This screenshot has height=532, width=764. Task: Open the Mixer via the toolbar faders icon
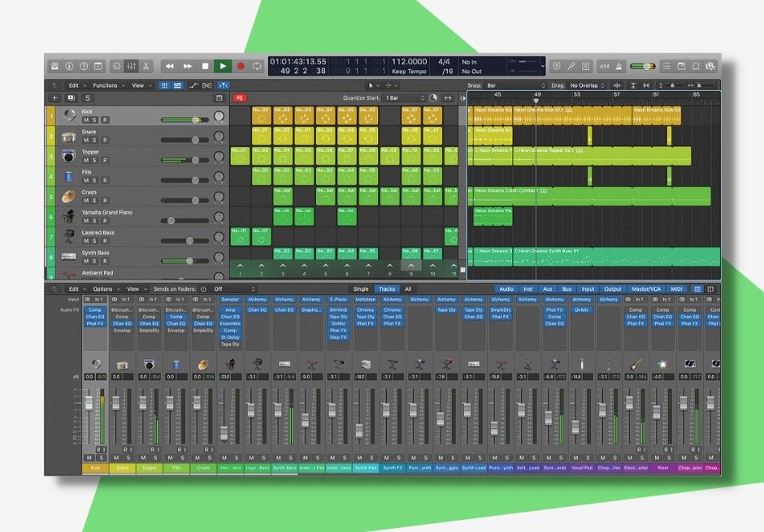pyautogui.click(x=128, y=66)
